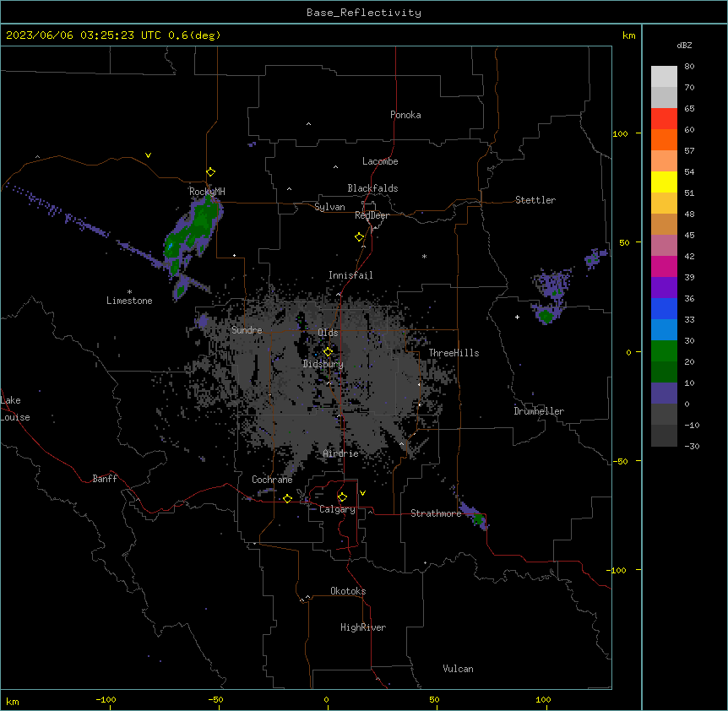The image size is (728, 711).
Task: Pick the bright yellow 51-54 dBZ swatch
Action: click(x=664, y=182)
